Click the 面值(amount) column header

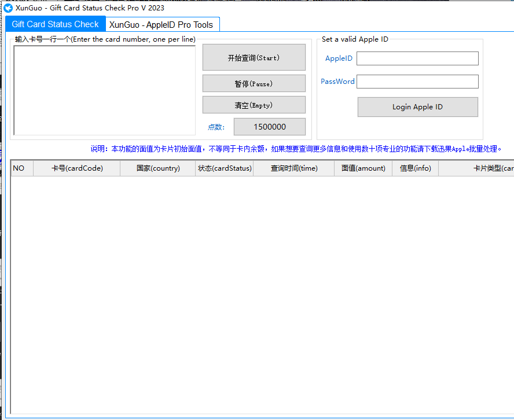tap(363, 168)
